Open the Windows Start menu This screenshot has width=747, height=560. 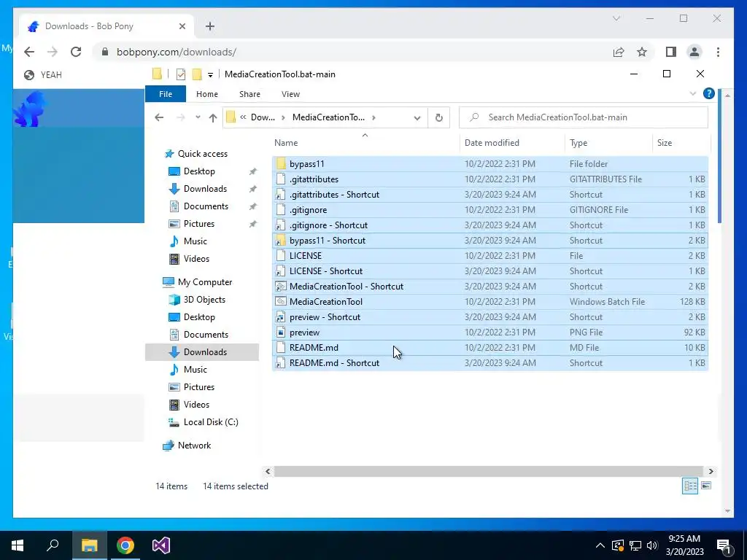tap(18, 545)
